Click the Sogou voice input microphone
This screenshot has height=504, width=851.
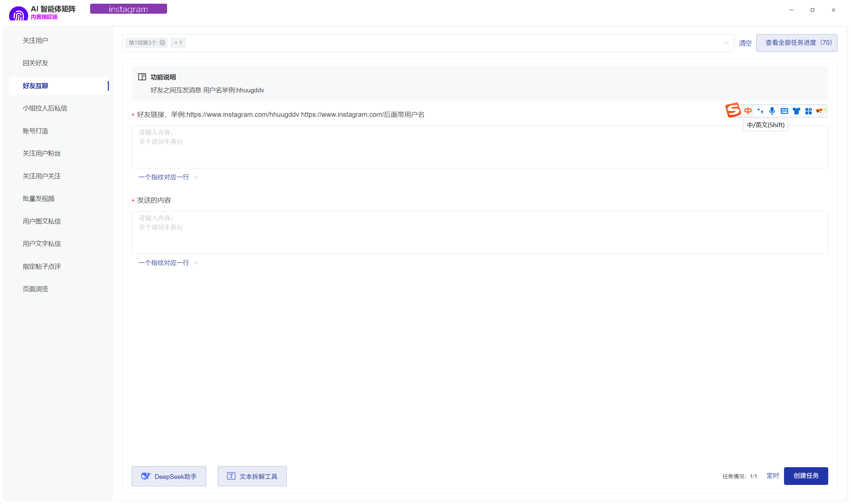click(772, 111)
